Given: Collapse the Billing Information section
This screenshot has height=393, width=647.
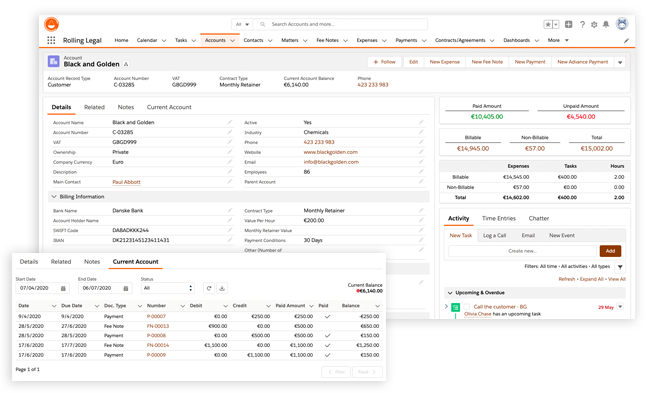Looking at the screenshot, I should pyautogui.click(x=54, y=196).
